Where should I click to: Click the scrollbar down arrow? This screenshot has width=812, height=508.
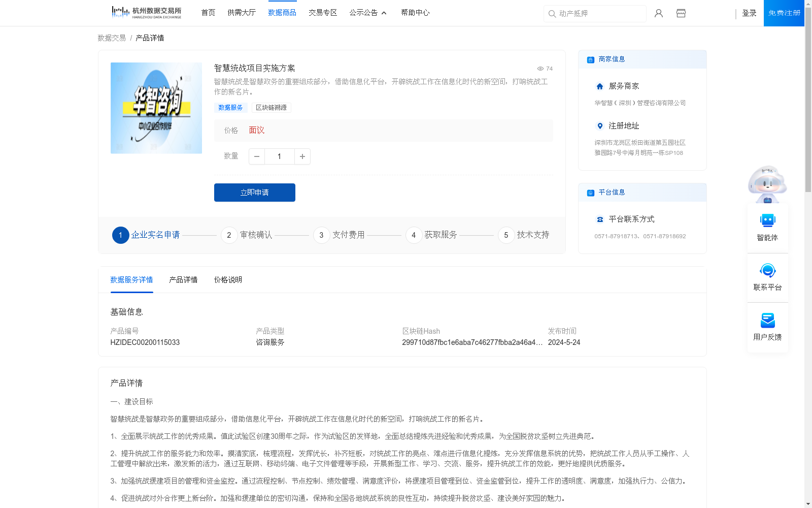tap(808, 504)
